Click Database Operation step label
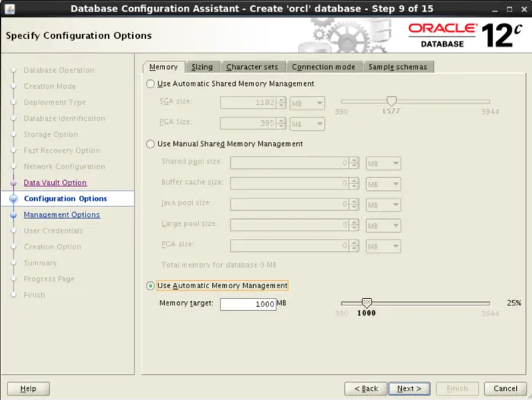532x400 pixels. (59, 70)
